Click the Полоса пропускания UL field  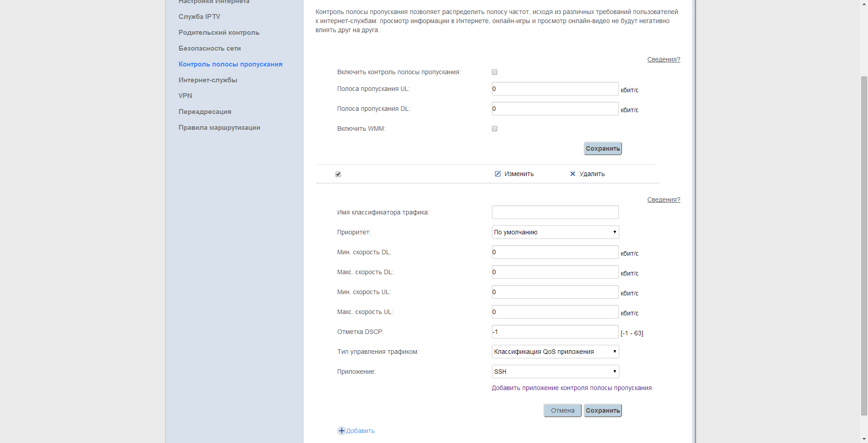(x=555, y=89)
